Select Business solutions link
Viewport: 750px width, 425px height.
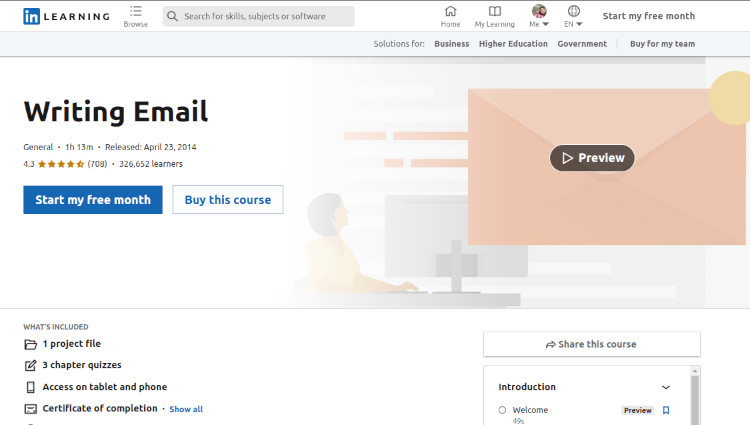(x=452, y=44)
